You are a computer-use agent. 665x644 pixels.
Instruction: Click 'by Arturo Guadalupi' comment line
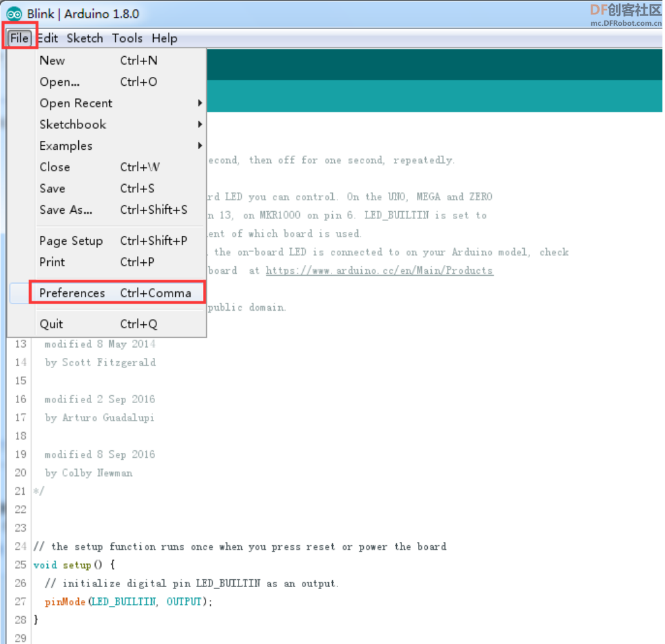(100, 418)
